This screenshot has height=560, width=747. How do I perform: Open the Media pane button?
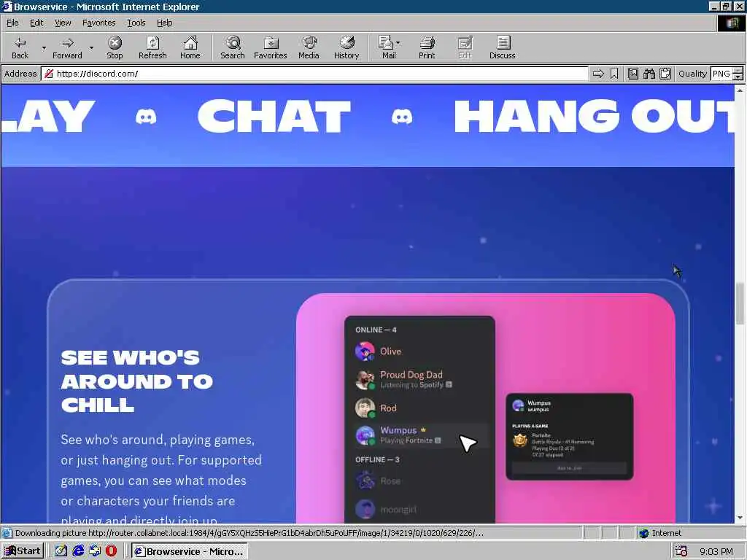tap(309, 47)
